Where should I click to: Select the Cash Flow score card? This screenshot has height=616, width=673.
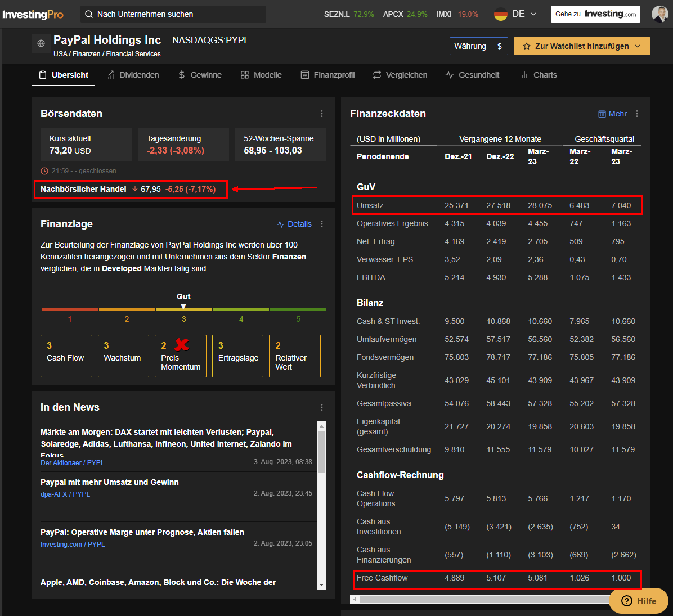click(x=66, y=356)
